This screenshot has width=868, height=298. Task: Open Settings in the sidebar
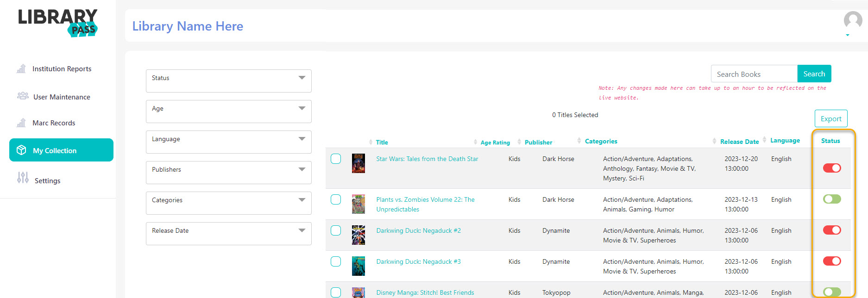pyautogui.click(x=47, y=180)
